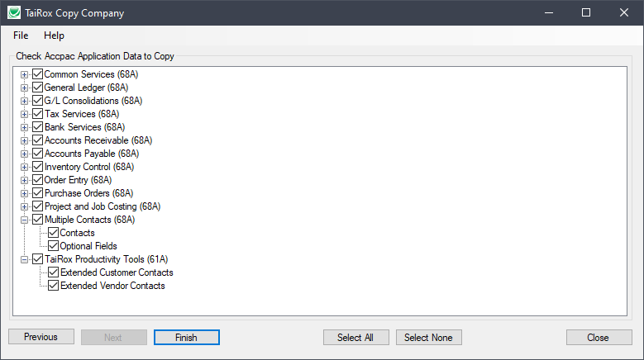Collapse the TaiRox Productivity Tools node
Screen dimensions: 644x360
pyautogui.click(x=24, y=259)
